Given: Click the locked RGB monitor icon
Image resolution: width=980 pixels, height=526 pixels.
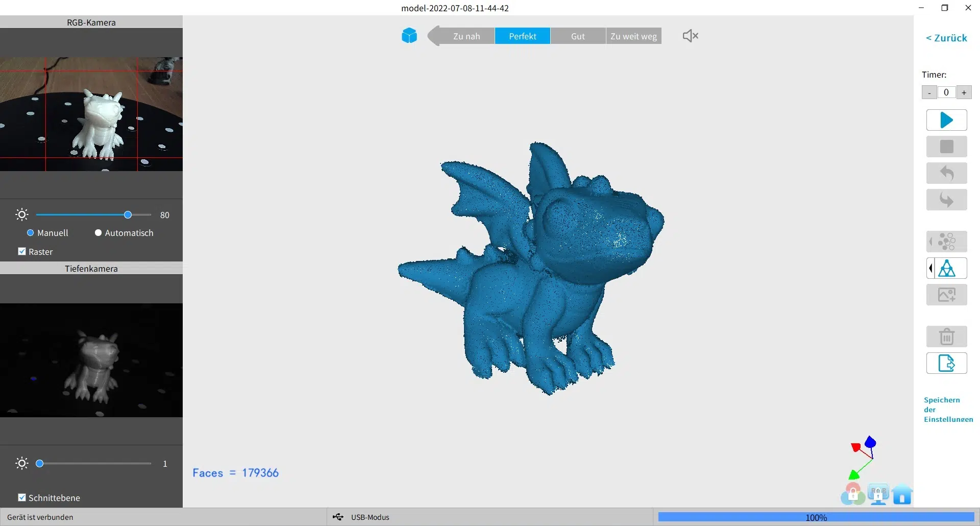Looking at the screenshot, I should tap(878, 494).
